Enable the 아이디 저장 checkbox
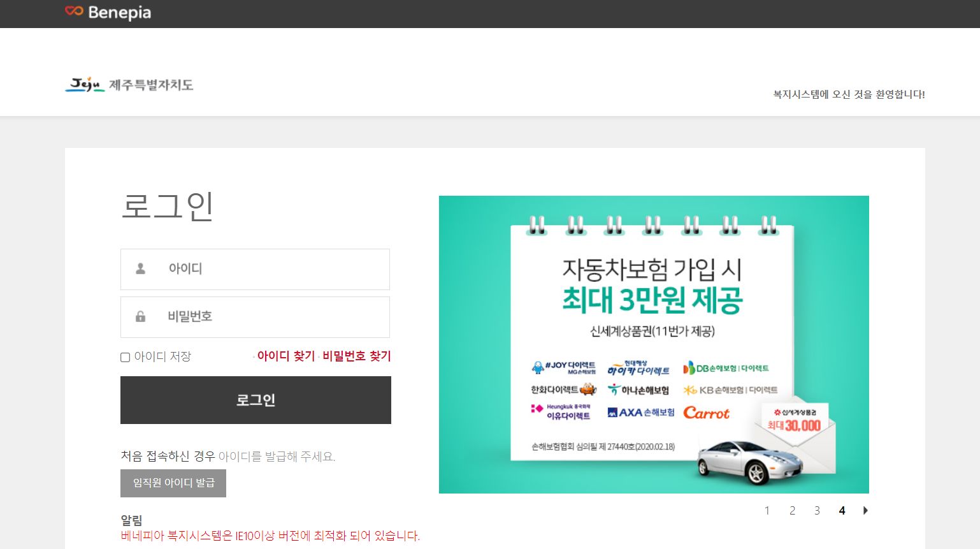Viewport: 980px width, 549px height. 125,357
